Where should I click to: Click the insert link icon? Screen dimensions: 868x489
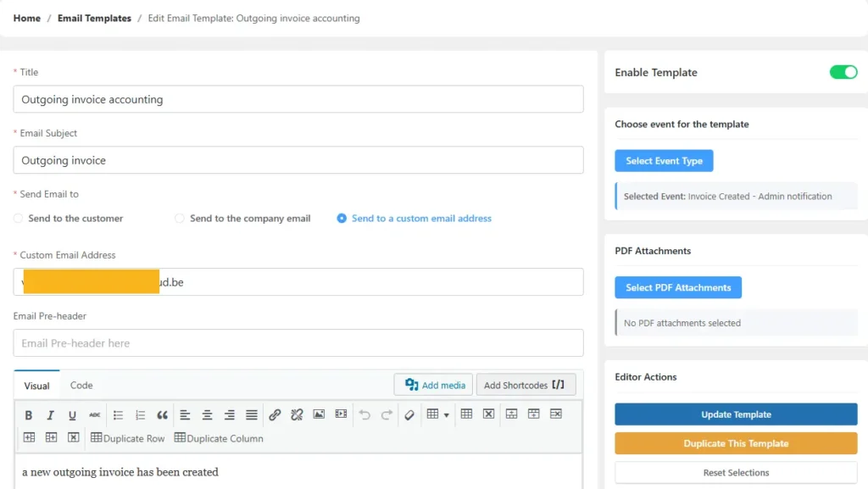[275, 415]
